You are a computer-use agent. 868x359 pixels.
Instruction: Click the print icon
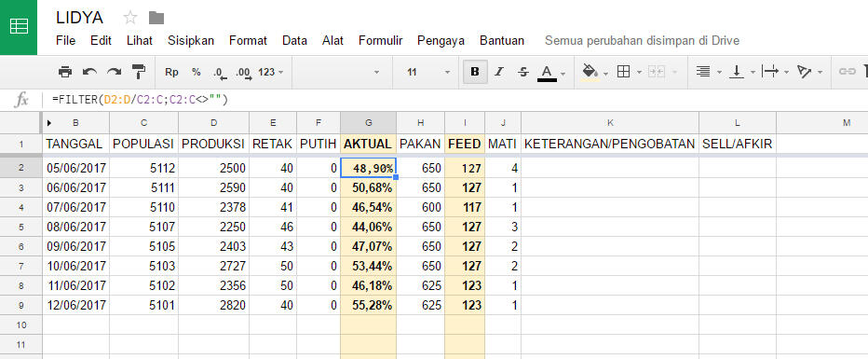click(x=65, y=72)
